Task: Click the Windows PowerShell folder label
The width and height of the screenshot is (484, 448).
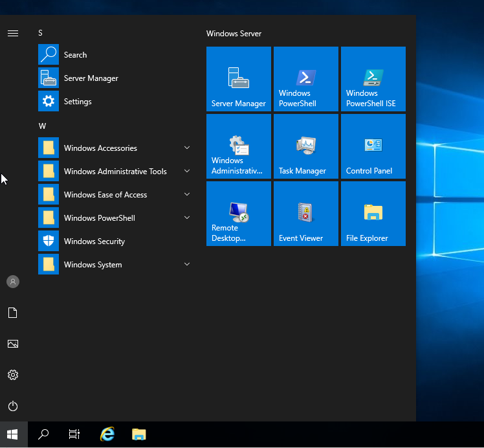Action: coord(100,218)
